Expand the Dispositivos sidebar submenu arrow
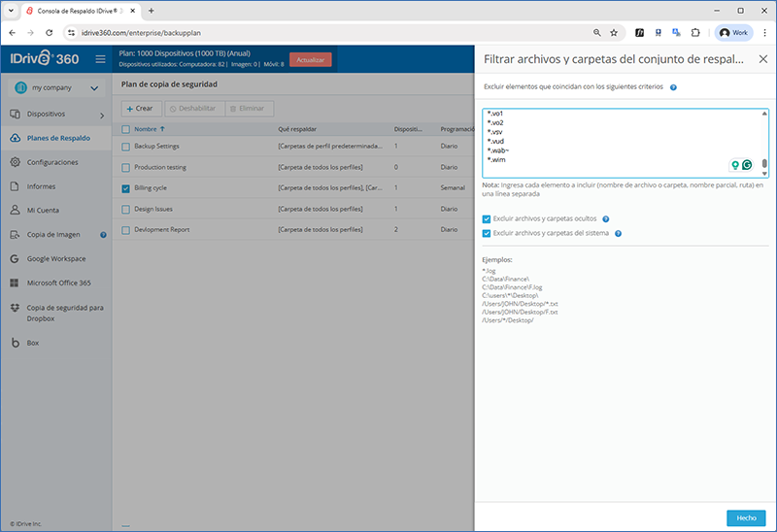 coord(102,116)
